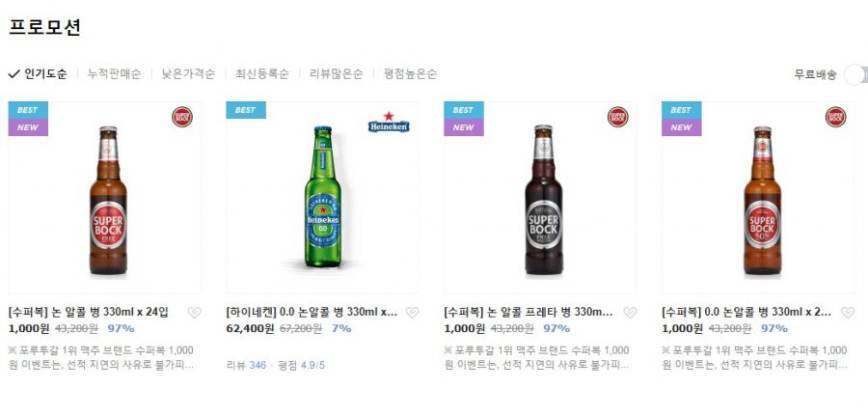Sort by 최신등록순 newest listings
This screenshot has height=416, width=868.
[261, 73]
